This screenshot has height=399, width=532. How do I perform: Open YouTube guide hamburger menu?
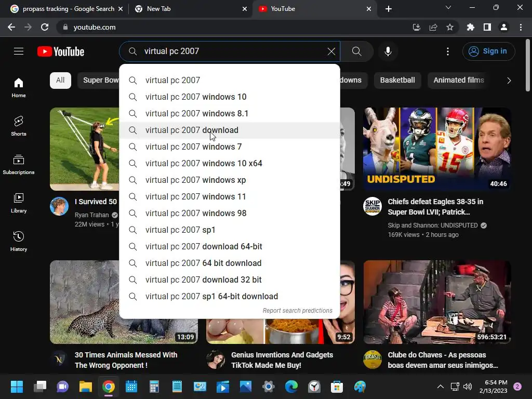pyautogui.click(x=19, y=51)
